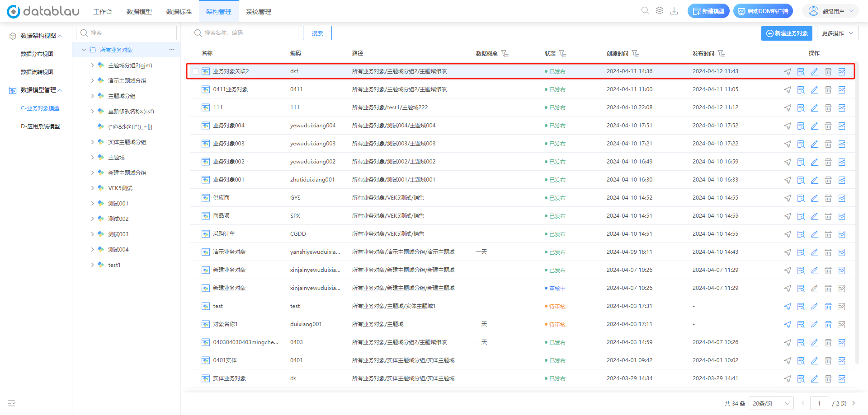Click publish icon for 业务对象关联2 row
This screenshot has height=415, width=868.
(x=788, y=71)
